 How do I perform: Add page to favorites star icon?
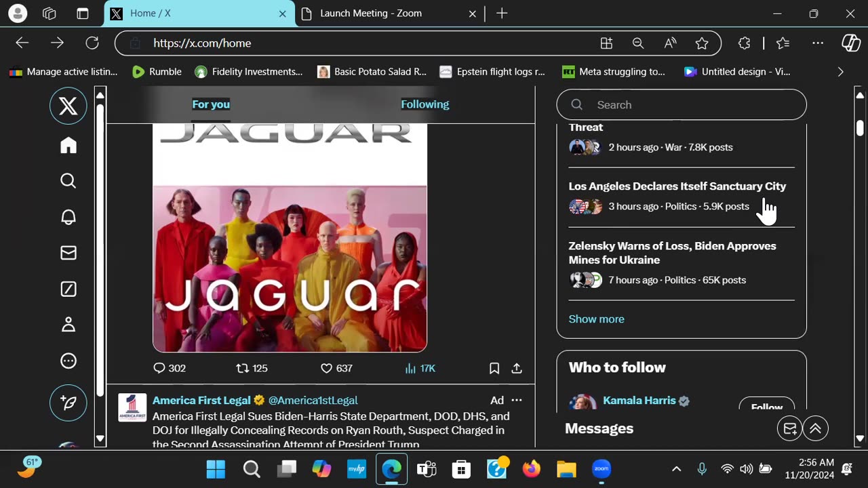702,43
